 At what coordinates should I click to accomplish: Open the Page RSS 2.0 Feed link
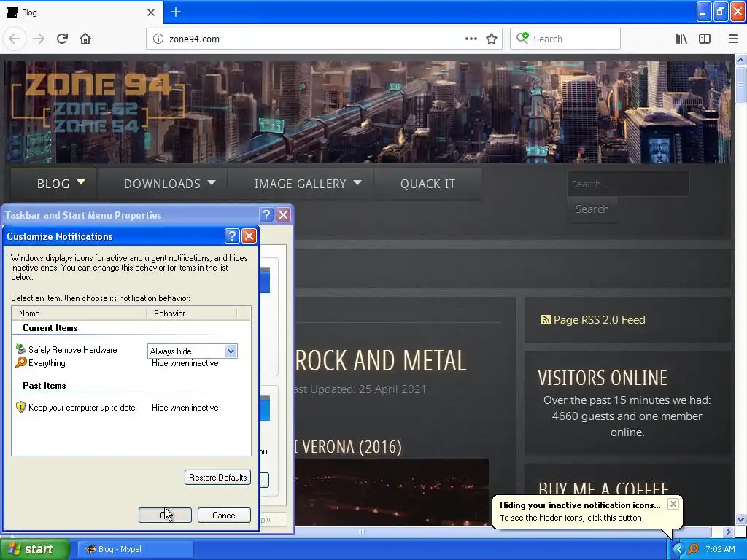pos(599,320)
